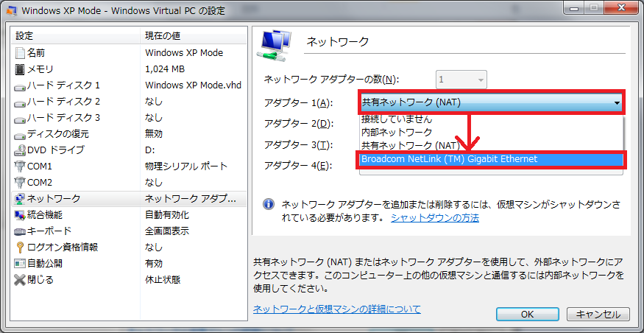Click the ディスクの復元 drive icon
This screenshot has width=644, height=333.
coord(20,136)
